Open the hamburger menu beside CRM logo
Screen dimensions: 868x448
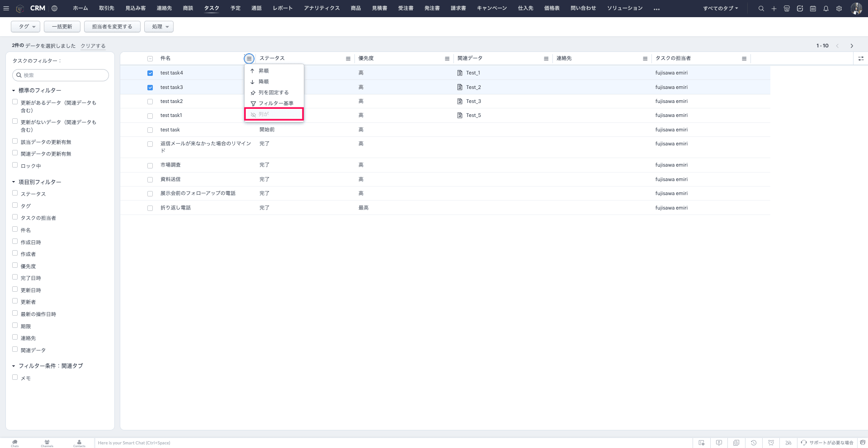[6, 8]
